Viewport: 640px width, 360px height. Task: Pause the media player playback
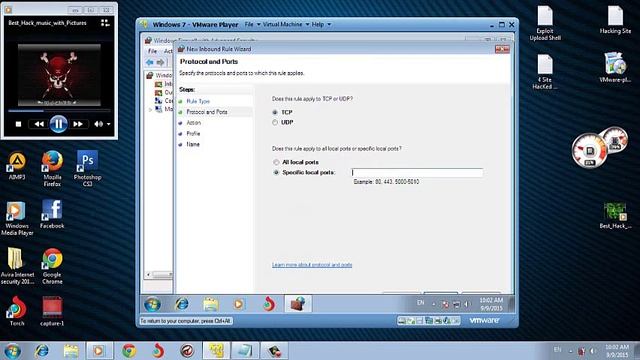[58, 124]
